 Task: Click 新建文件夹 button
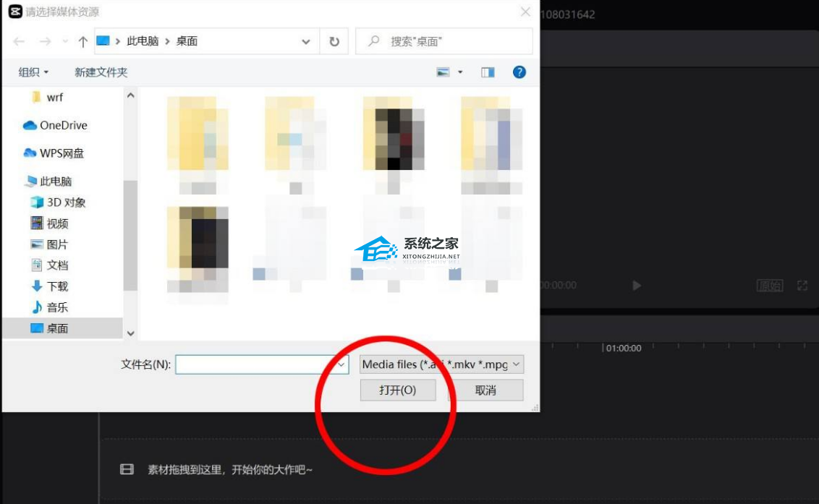click(x=101, y=72)
